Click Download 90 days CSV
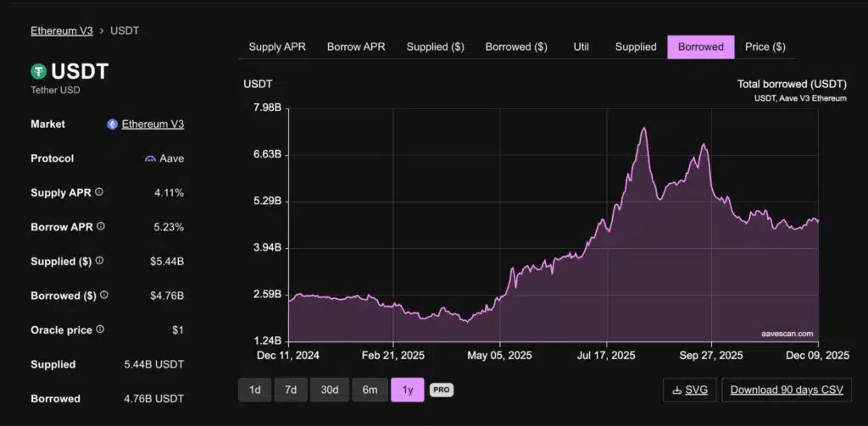The image size is (868, 426). tap(787, 390)
